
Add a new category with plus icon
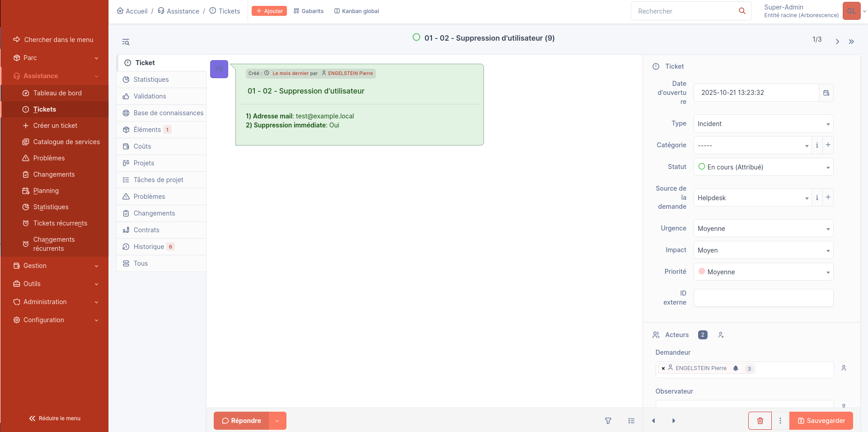828,145
